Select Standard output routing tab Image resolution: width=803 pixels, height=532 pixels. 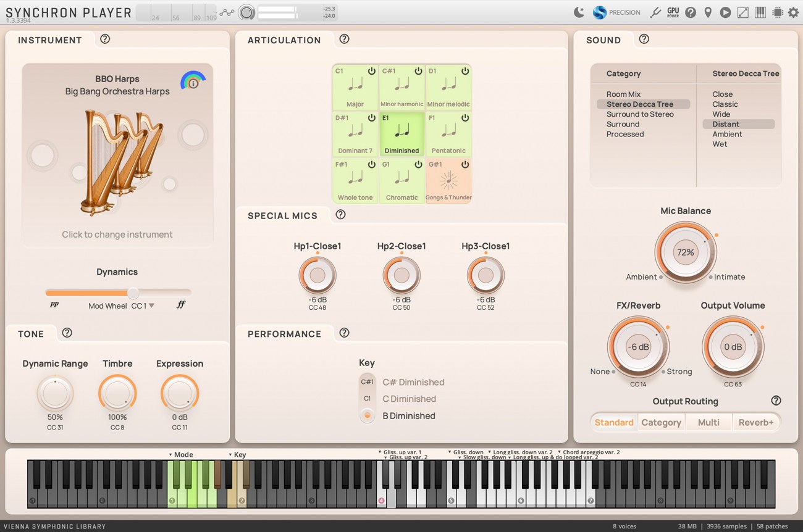point(614,422)
